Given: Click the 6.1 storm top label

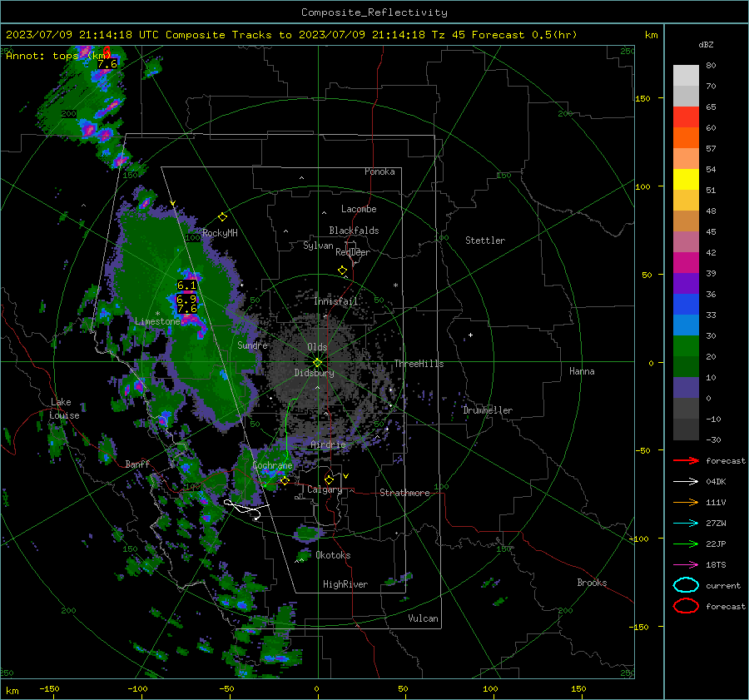Looking at the screenshot, I should point(186,285).
